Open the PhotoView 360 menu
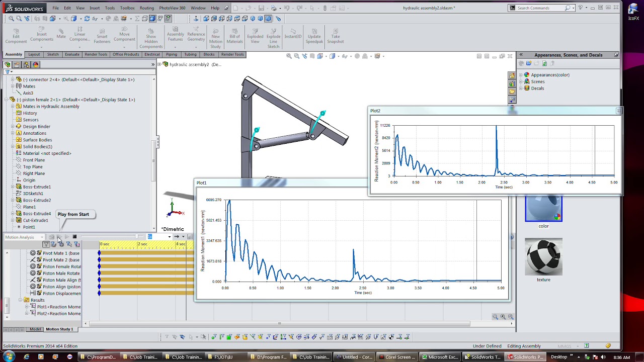 click(x=172, y=8)
